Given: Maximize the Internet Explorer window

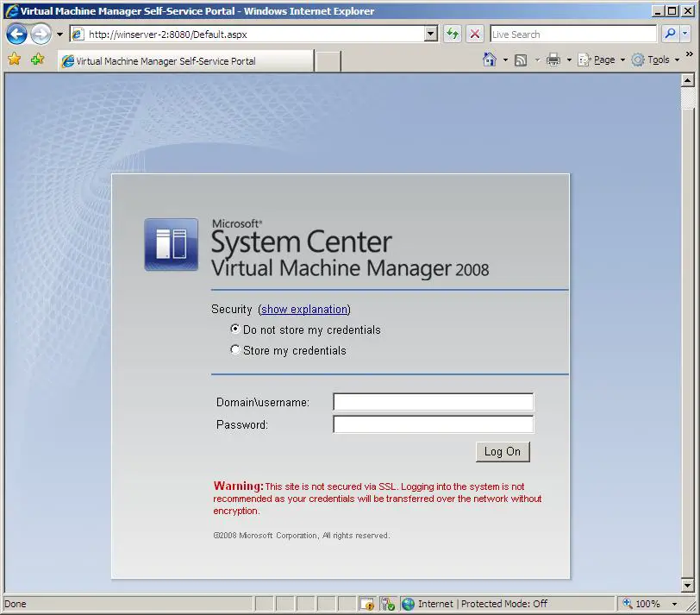Looking at the screenshot, I should [x=672, y=10].
